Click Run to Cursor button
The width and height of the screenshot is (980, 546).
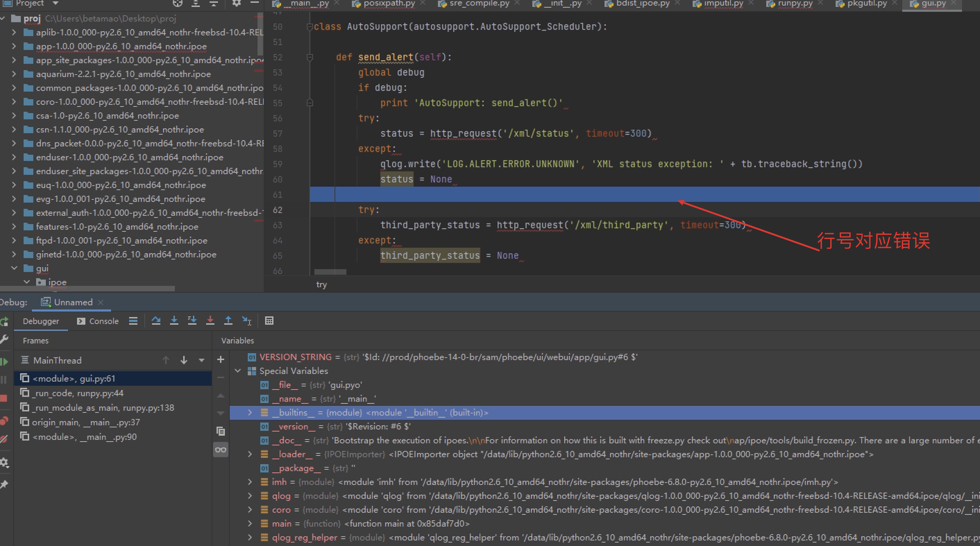246,321
